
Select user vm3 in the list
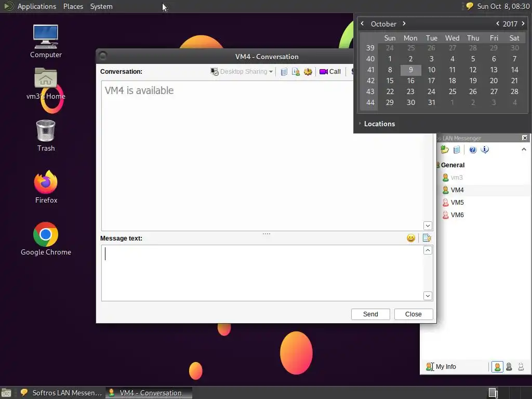[457, 178]
